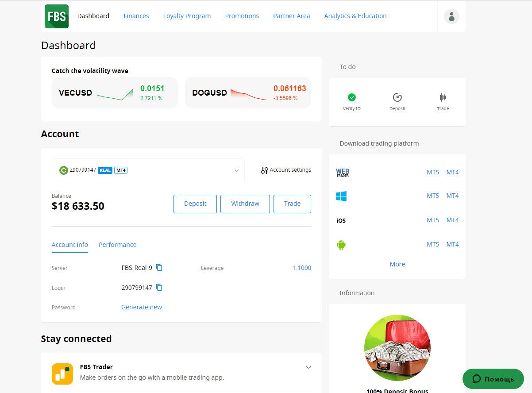Viewport: 532px width, 393px height.
Task: Open the Partner Area menu
Action: pyautogui.click(x=292, y=16)
